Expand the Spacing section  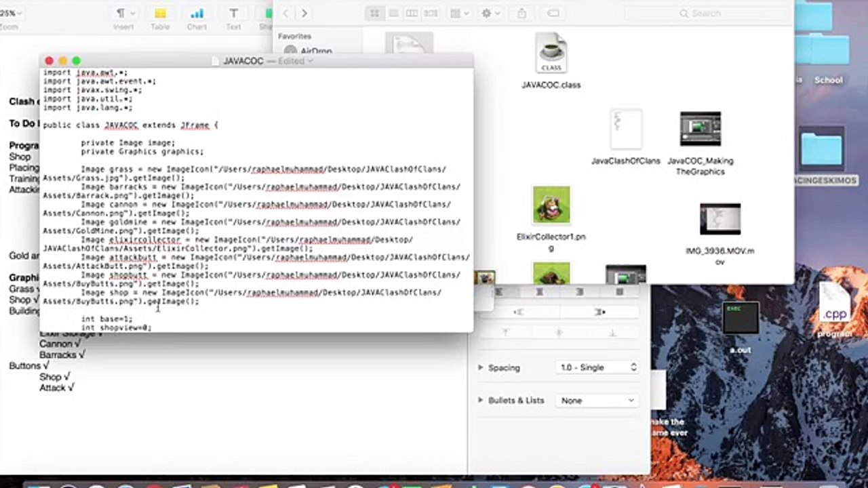click(x=481, y=367)
